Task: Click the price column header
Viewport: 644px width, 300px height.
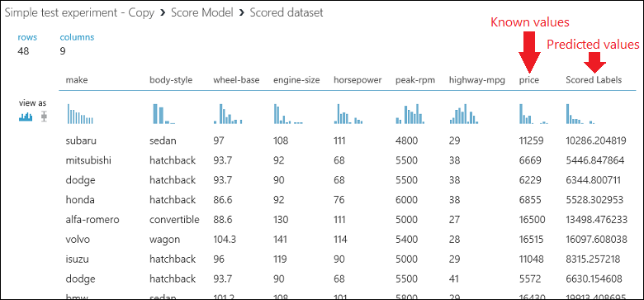Action: pos(529,80)
